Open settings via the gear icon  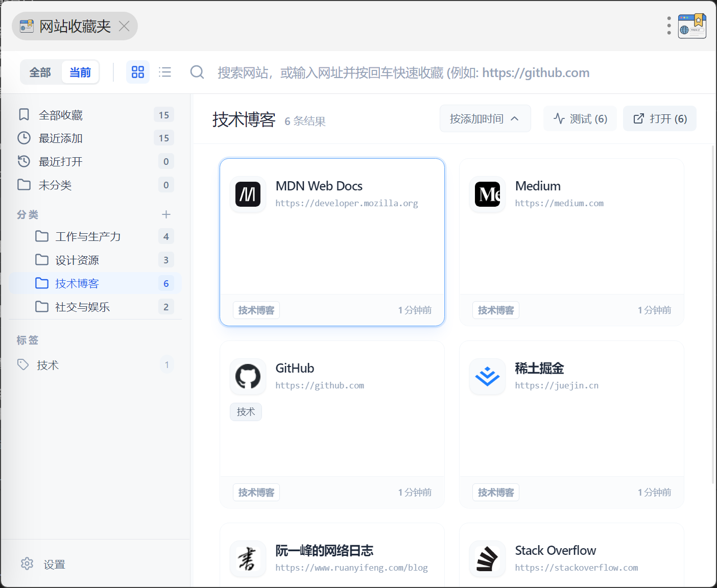(27, 563)
